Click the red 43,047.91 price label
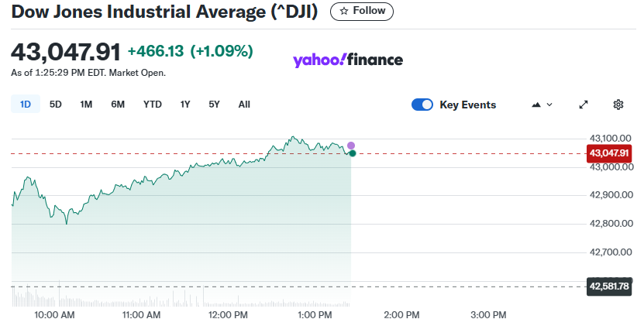This screenshot has width=644, height=326. coord(610,153)
